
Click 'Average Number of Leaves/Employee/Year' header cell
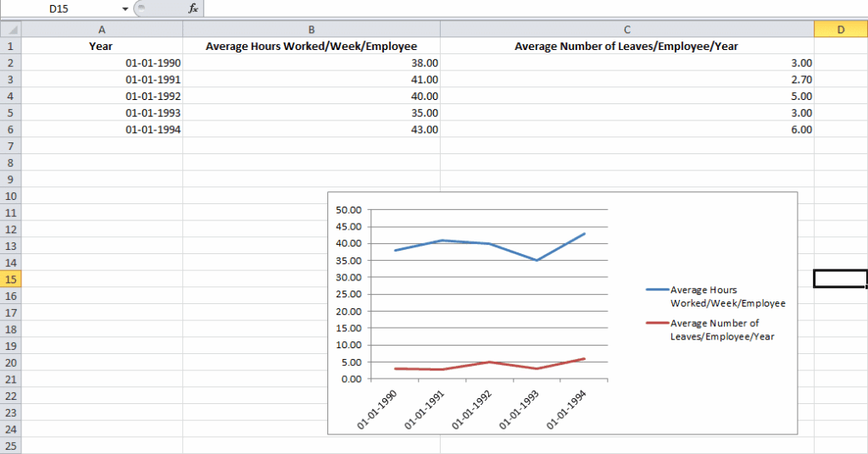pos(626,46)
